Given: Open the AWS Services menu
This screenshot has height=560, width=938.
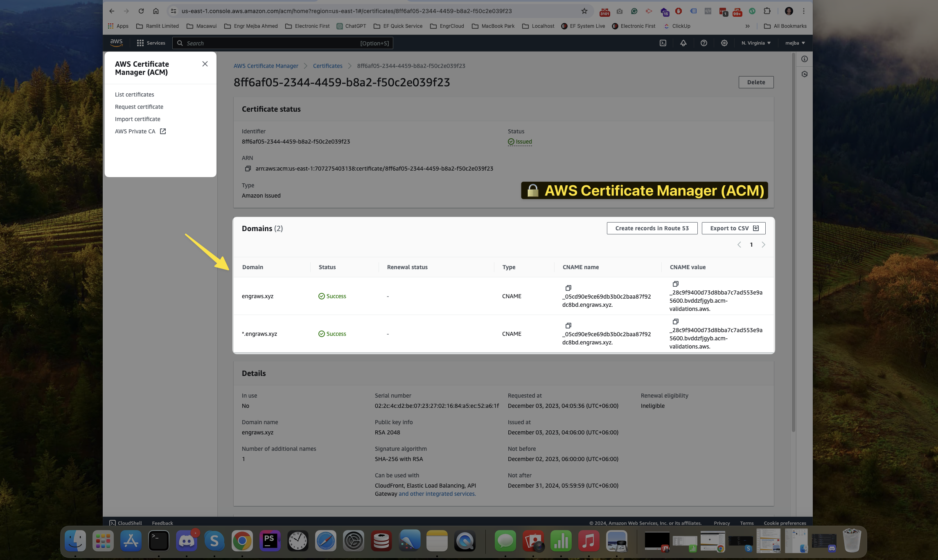Looking at the screenshot, I should pyautogui.click(x=151, y=43).
